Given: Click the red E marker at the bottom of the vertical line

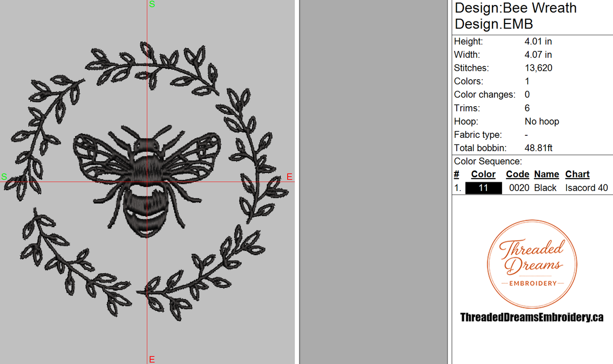Looking at the screenshot, I should [152, 359].
